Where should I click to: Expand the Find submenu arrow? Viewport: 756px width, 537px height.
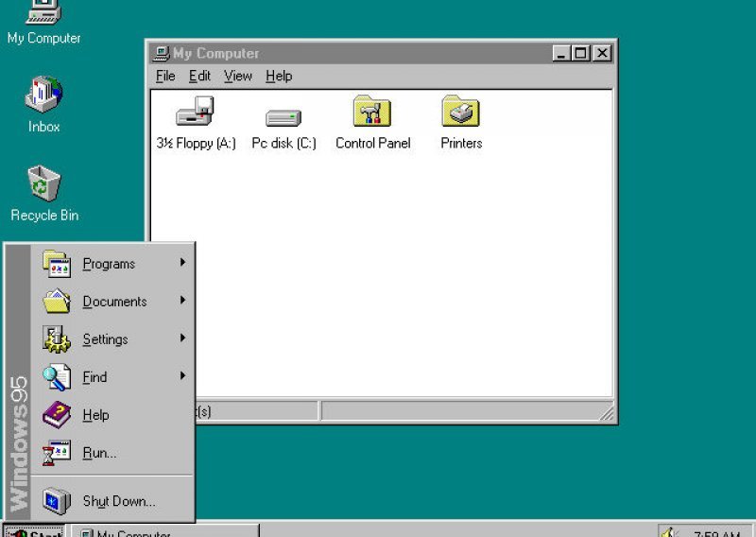click(182, 375)
